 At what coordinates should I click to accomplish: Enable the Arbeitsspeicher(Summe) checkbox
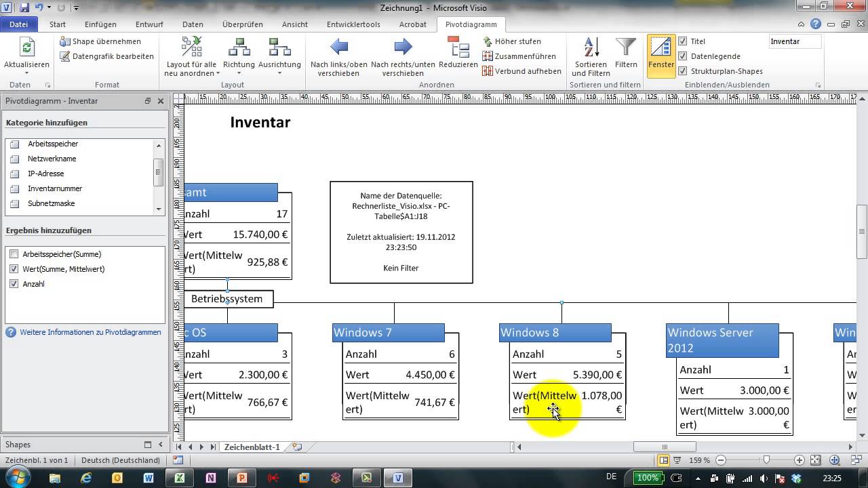tap(14, 254)
